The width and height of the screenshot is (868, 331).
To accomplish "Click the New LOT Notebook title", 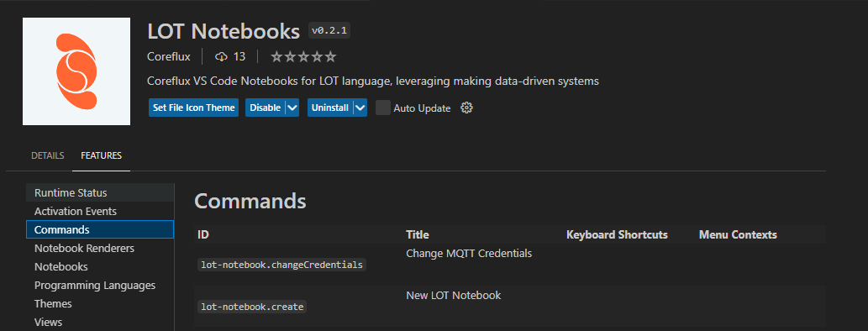I will tap(454, 296).
